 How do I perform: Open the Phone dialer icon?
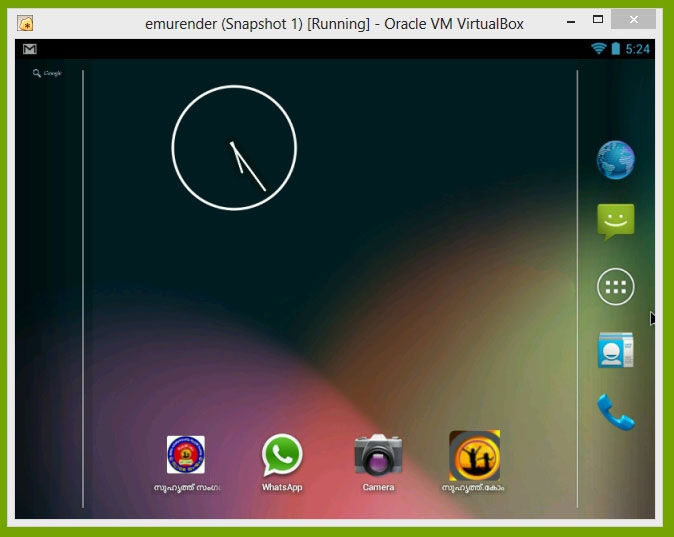click(x=616, y=412)
